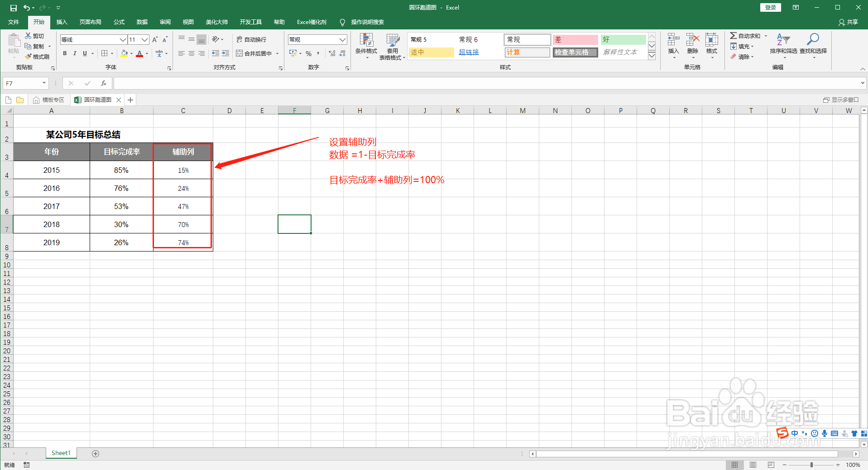Screen dimensions: 868x470
Task: Select the Sheet1 worksheet tab
Action: pos(61,453)
